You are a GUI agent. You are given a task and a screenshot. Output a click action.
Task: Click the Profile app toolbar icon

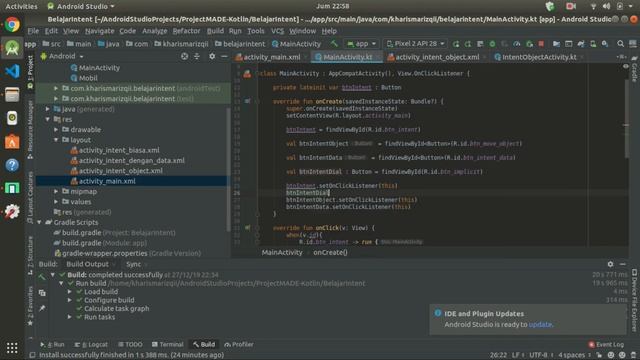[517, 44]
